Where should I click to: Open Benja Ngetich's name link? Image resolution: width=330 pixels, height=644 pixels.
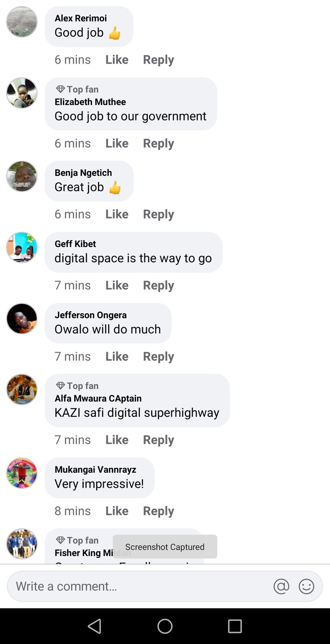tap(83, 173)
